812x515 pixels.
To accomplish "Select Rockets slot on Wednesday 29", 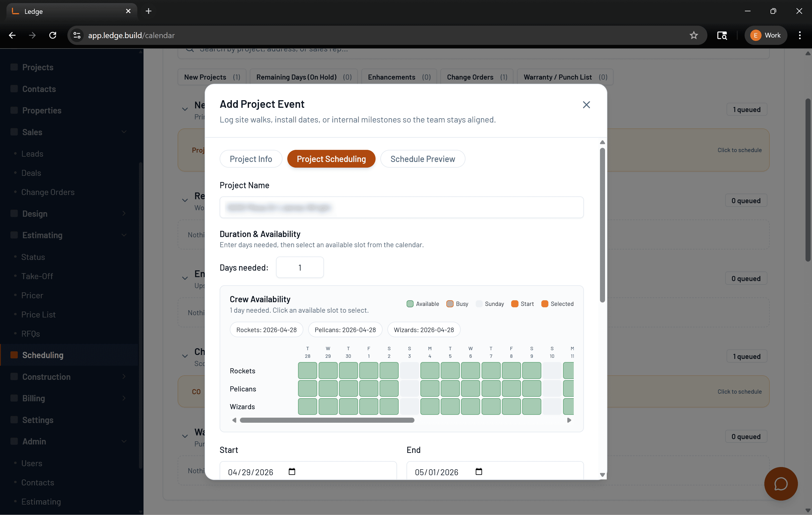I will 328,370.
